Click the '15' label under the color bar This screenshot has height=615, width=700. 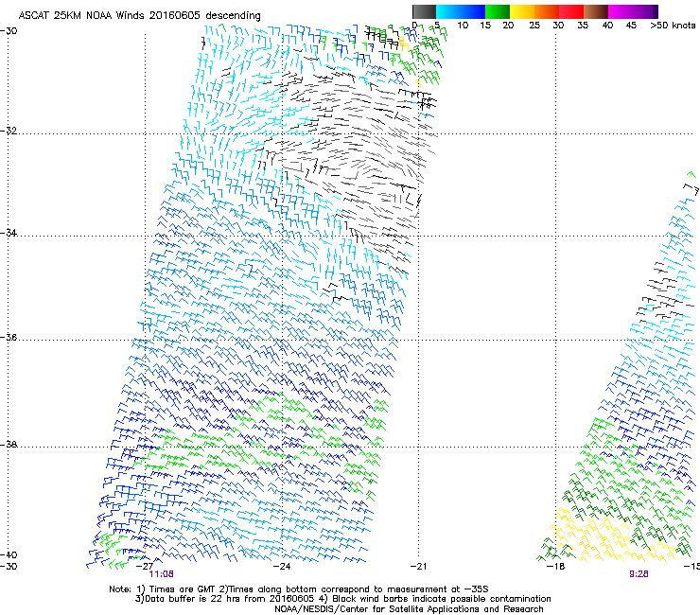point(485,26)
